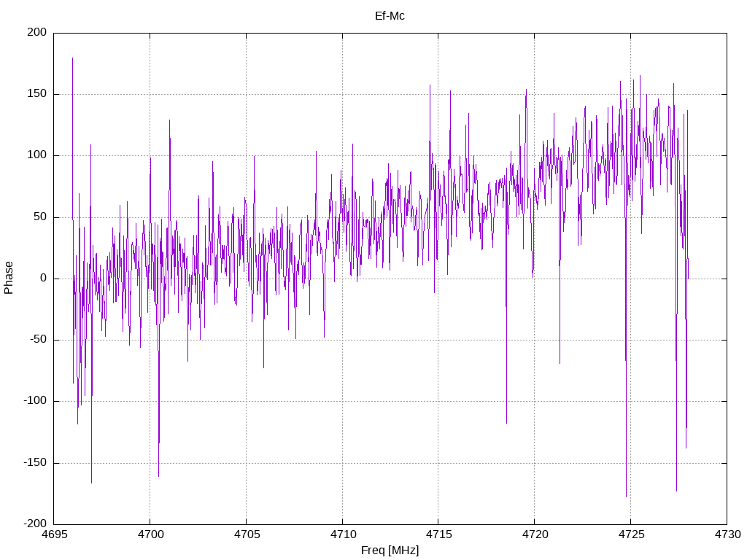Click y-axis tick label 0
Viewport: 747px width, 560px height.
(44, 278)
